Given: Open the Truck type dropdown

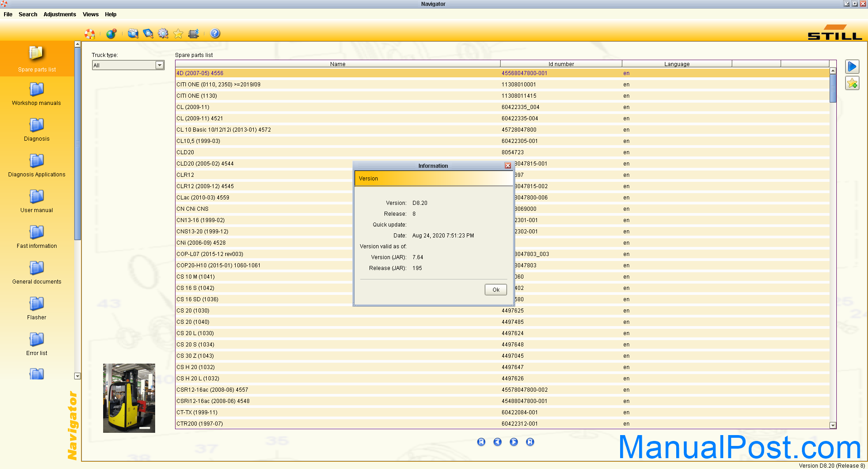Looking at the screenshot, I should coord(159,65).
